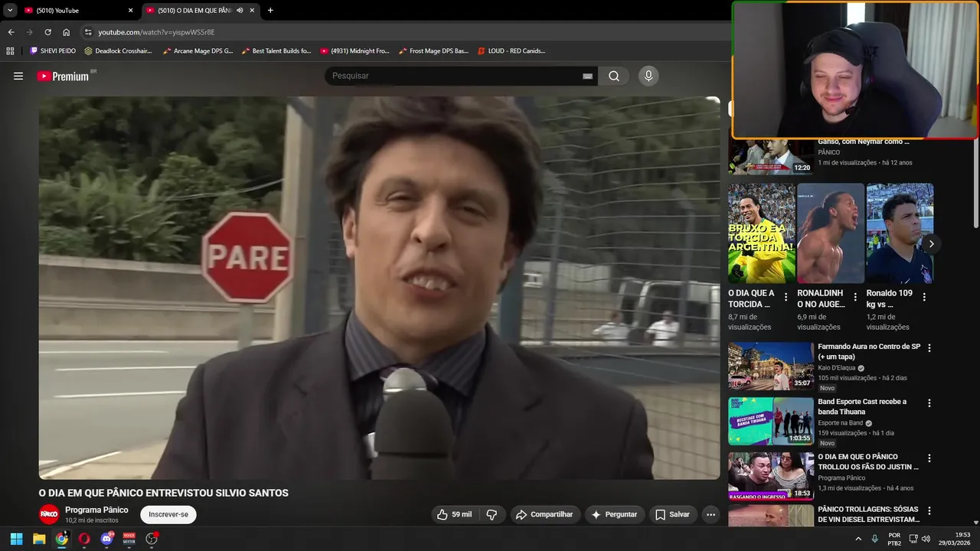Mute tab via speaker icon
Viewport: 980px width, 551px height.
[240, 11]
